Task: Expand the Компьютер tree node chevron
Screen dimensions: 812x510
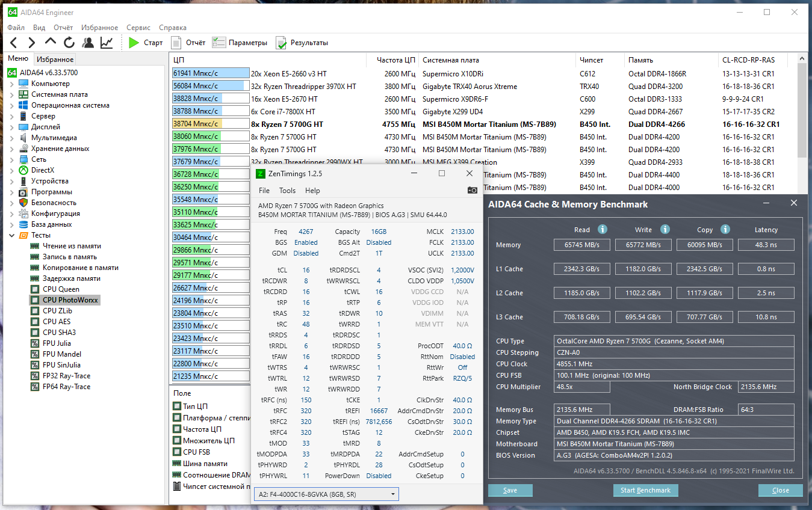Action: [x=12, y=84]
